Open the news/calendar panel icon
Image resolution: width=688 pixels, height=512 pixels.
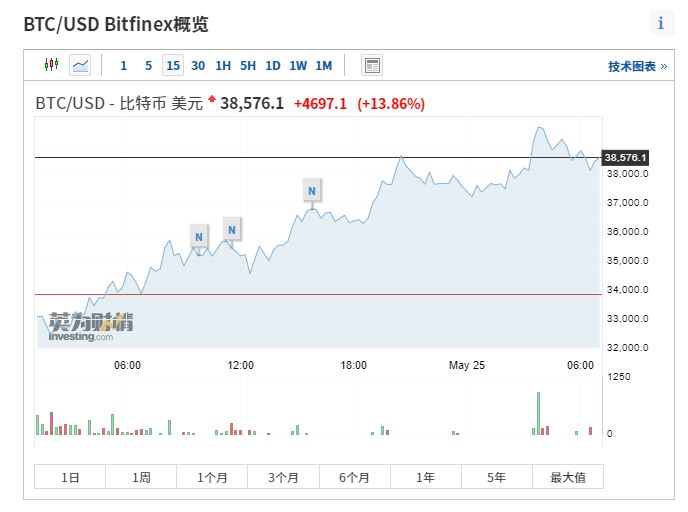tap(372, 65)
